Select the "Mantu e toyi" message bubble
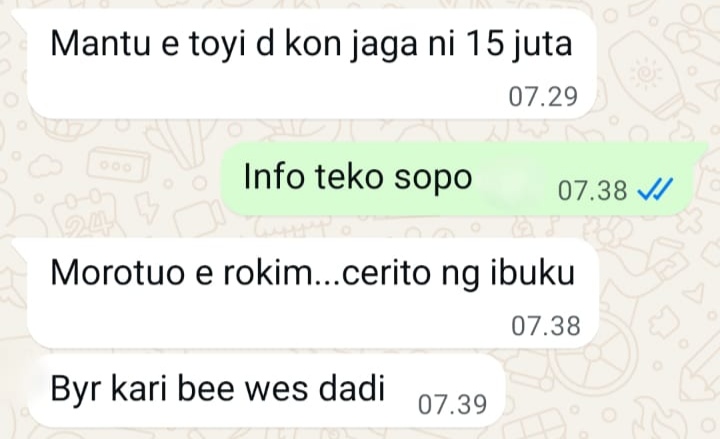This screenshot has width=720, height=439. (312, 64)
